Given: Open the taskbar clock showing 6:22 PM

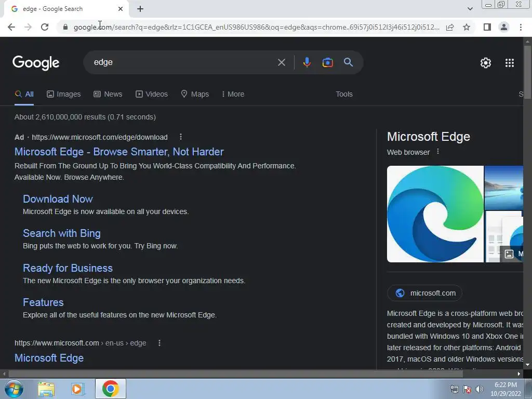Looking at the screenshot, I should pyautogui.click(x=506, y=389).
